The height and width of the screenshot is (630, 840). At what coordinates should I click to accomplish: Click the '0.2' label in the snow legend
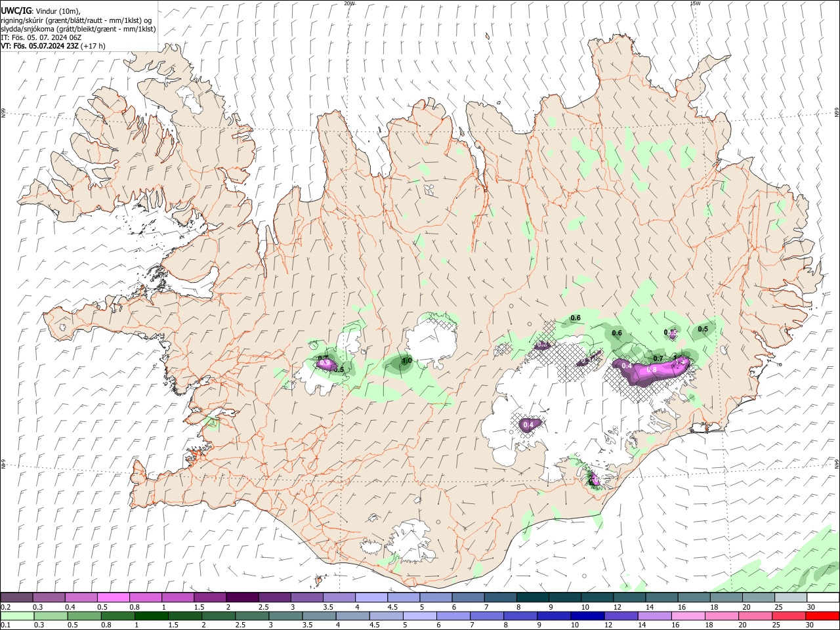[6, 607]
